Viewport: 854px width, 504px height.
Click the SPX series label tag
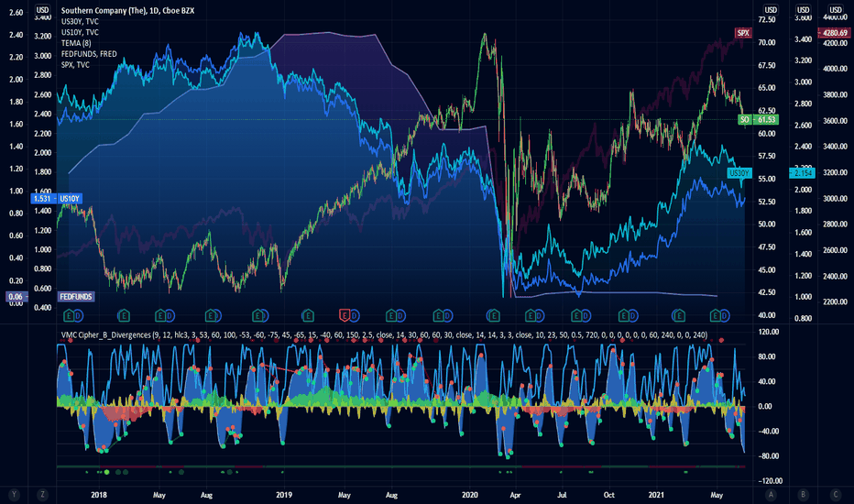coord(743,33)
